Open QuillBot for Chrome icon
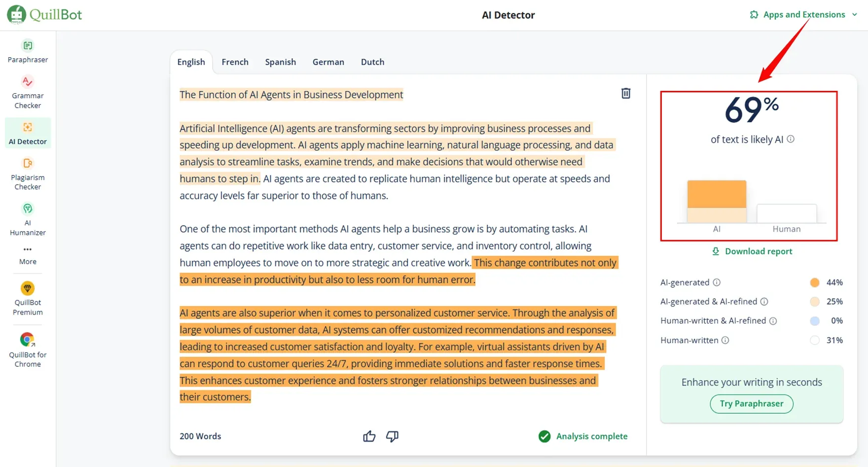Viewport: 868px width, 467px height. point(28,340)
